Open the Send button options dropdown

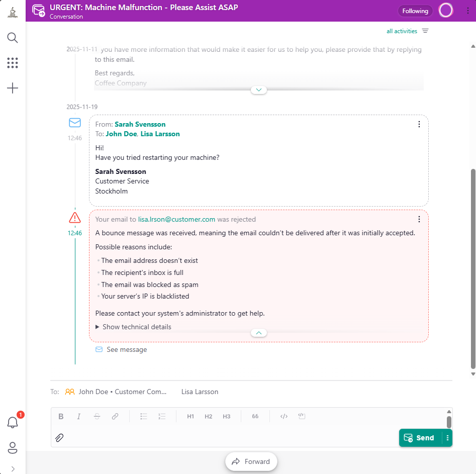[447, 438]
